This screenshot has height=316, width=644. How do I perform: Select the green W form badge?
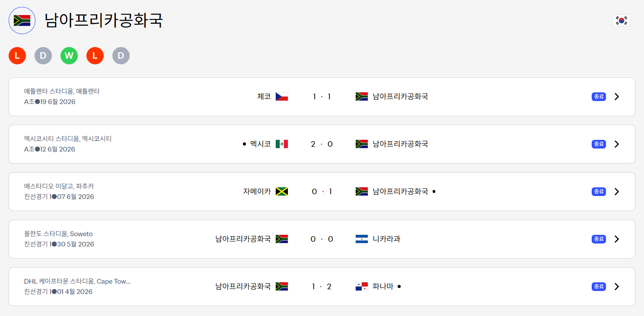pos(69,56)
